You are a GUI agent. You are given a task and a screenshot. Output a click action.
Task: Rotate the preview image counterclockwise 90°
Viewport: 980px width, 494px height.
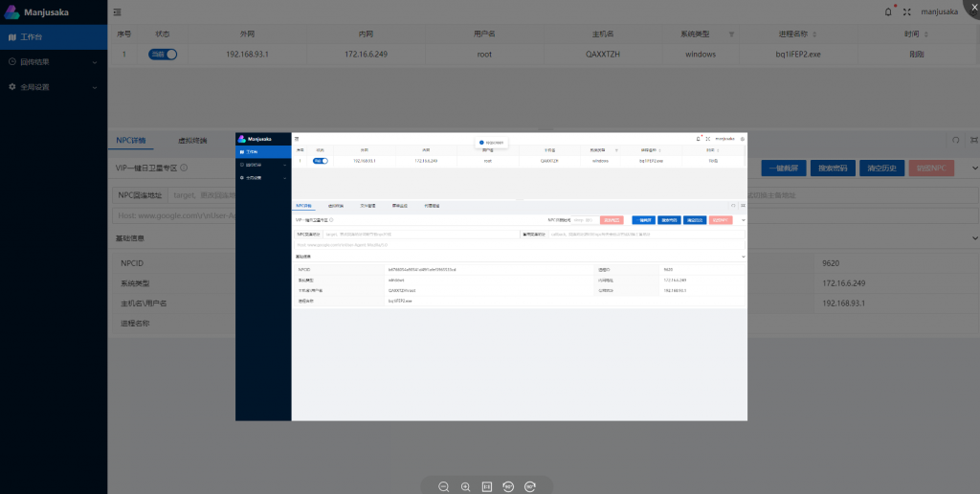point(509,486)
